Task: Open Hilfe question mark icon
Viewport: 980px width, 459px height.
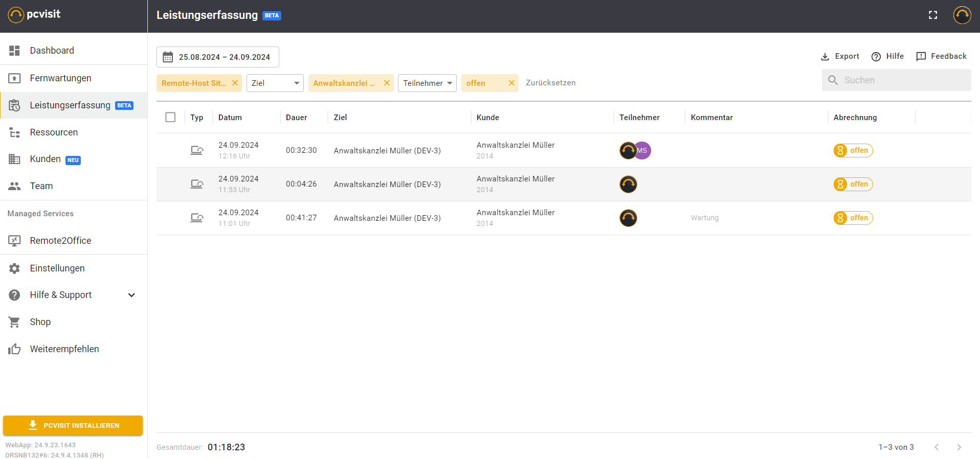Action: (876, 57)
